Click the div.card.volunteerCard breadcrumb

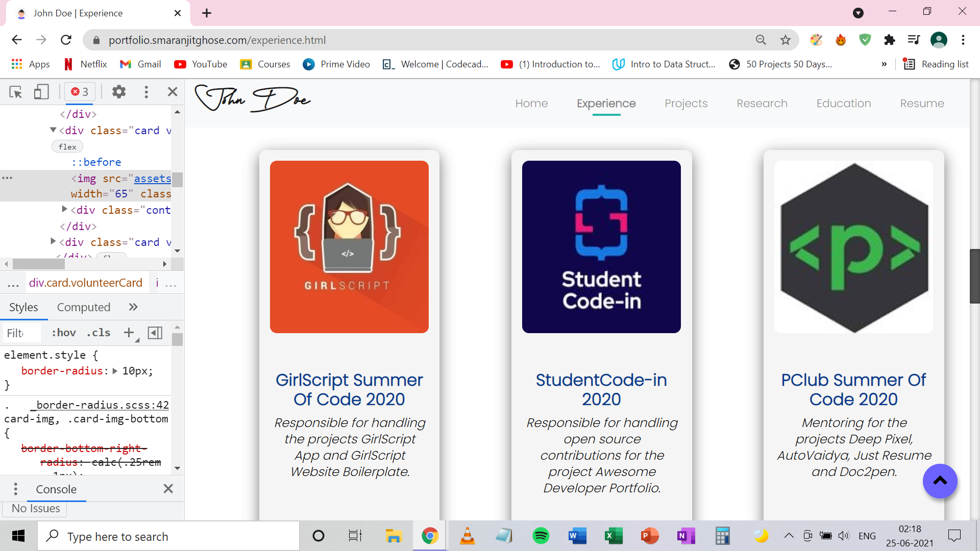pos(86,283)
